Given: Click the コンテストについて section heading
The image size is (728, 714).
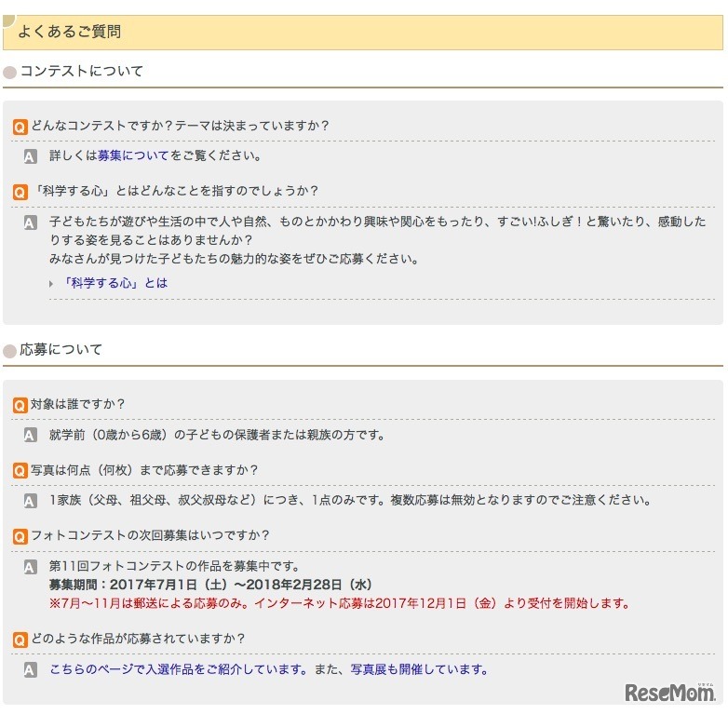Looking at the screenshot, I should [x=82, y=71].
